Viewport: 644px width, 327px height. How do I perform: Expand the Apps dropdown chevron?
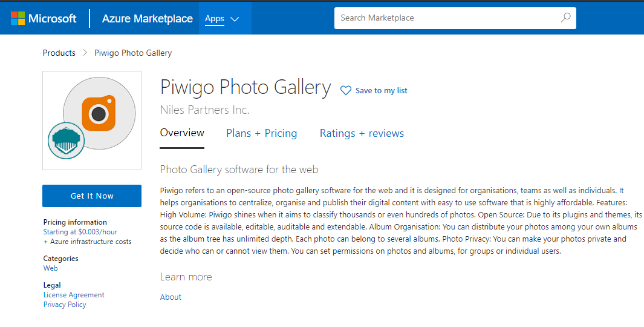pyautogui.click(x=235, y=19)
